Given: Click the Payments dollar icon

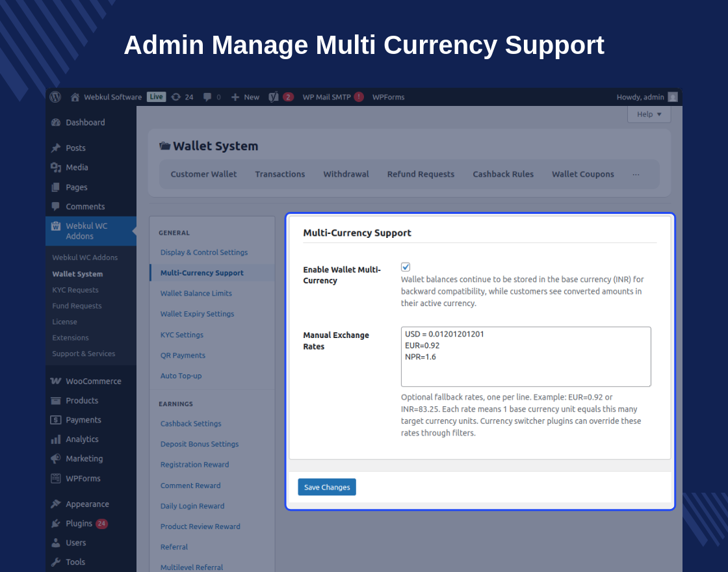Looking at the screenshot, I should (x=56, y=420).
